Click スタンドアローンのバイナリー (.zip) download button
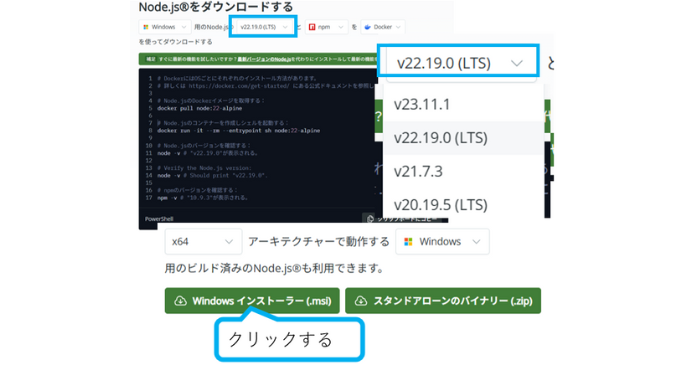This screenshot has height=365, width=698. point(443,301)
